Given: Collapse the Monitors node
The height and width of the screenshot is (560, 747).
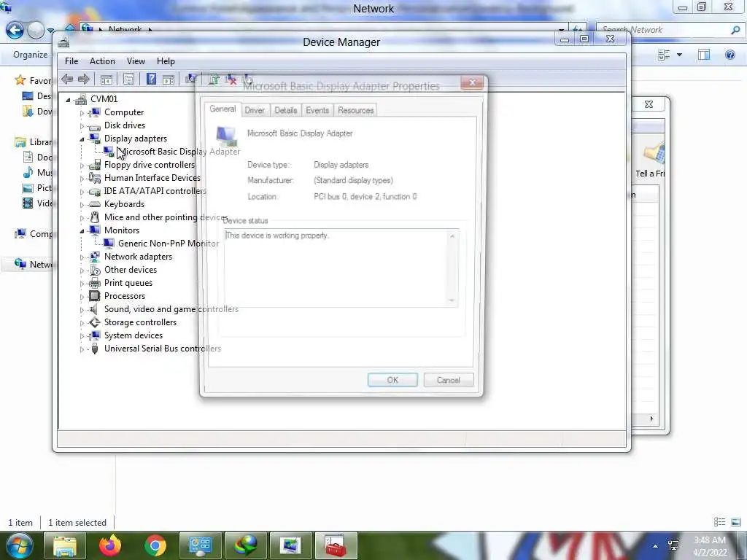Looking at the screenshot, I should pyautogui.click(x=82, y=231).
